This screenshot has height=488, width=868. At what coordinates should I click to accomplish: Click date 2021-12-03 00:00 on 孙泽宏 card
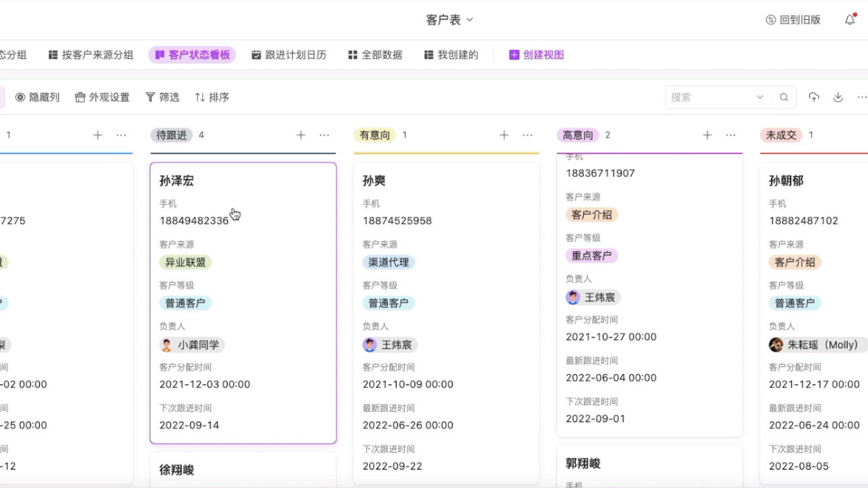[x=205, y=384]
